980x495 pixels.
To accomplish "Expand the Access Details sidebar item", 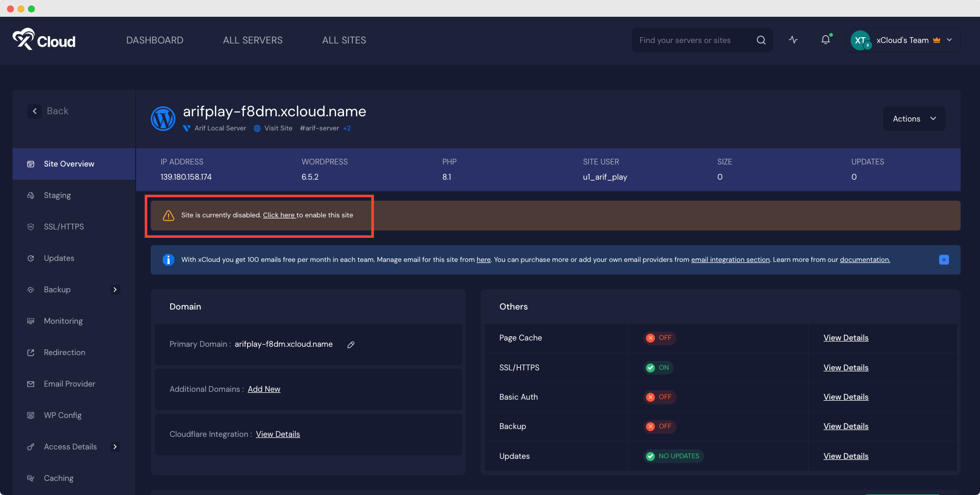I will (115, 446).
